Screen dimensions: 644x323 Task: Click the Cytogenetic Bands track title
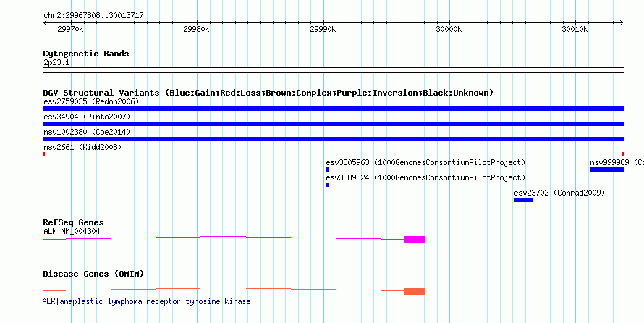[x=86, y=54]
